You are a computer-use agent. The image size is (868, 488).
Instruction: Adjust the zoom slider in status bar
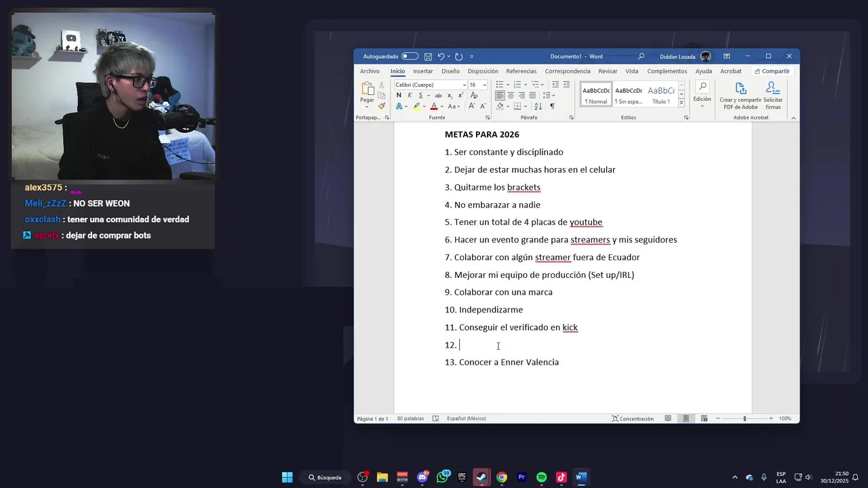click(744, 418)
